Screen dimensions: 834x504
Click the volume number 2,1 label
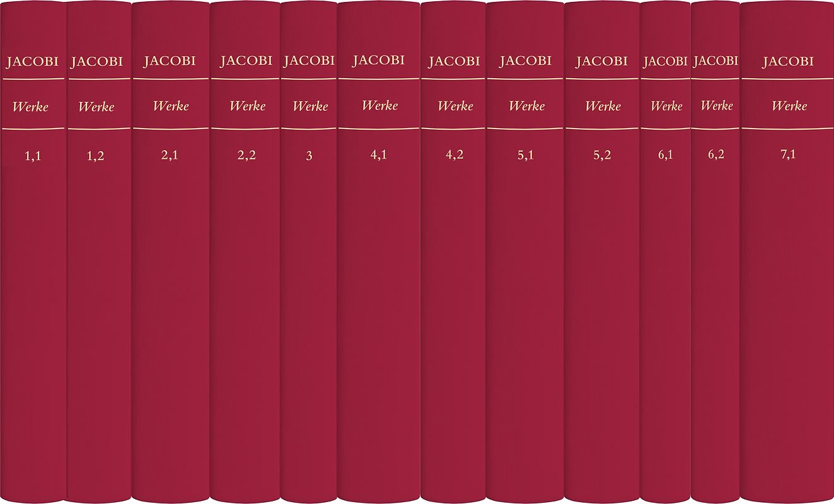[x=170, y=156]
